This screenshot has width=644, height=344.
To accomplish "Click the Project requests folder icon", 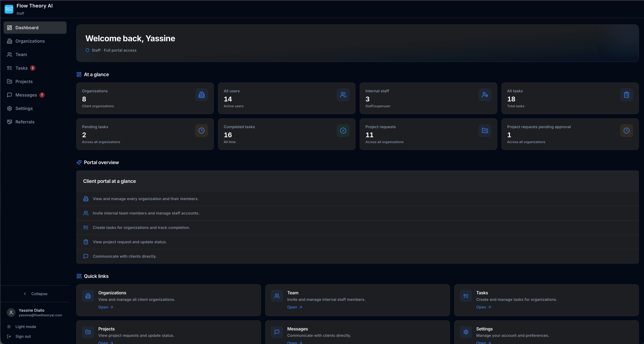I will tap(485, 130).
